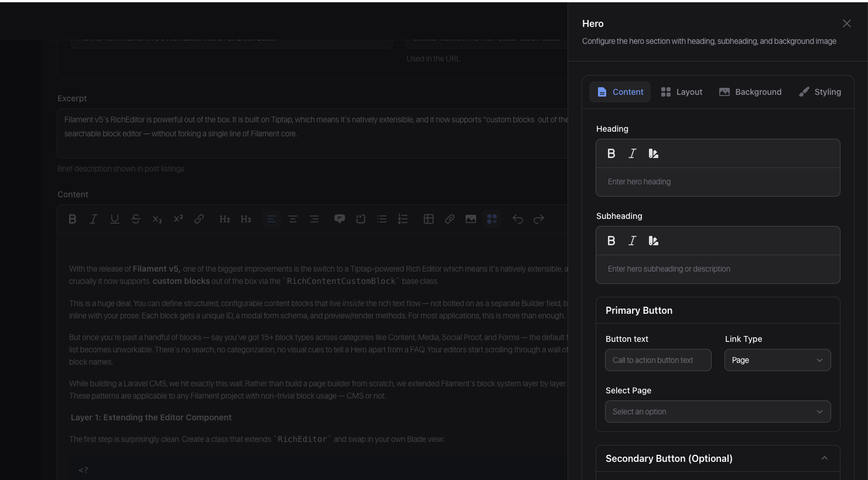Switch to the Background tab
Image resolution: width=868 pixels, height=480 pixels.
(750, 92)
